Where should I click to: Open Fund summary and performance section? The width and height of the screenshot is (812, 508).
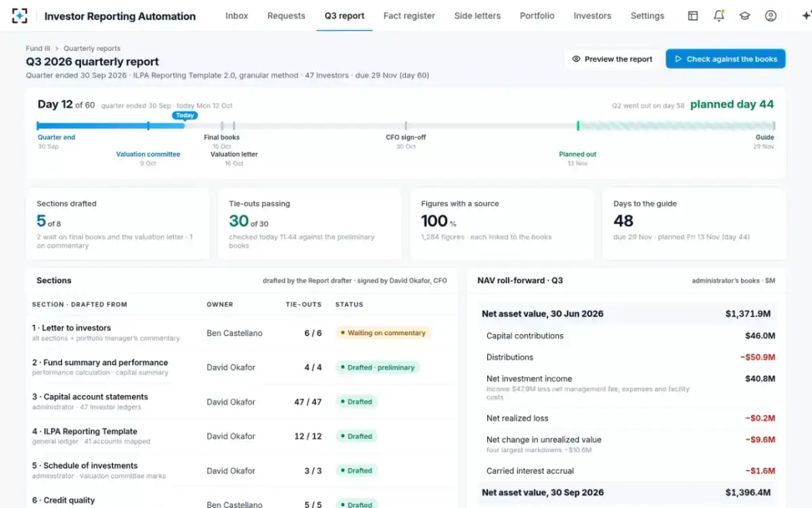coord(242,367)
